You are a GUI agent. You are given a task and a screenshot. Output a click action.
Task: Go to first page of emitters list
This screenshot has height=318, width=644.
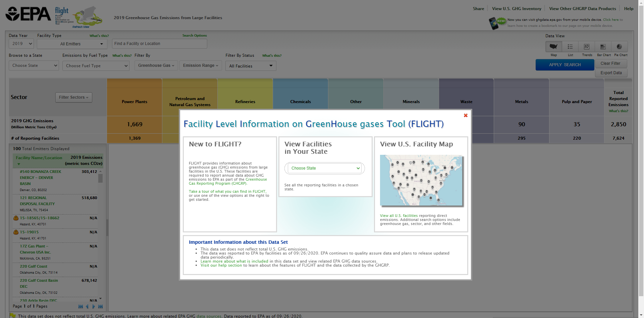point(80,307)
